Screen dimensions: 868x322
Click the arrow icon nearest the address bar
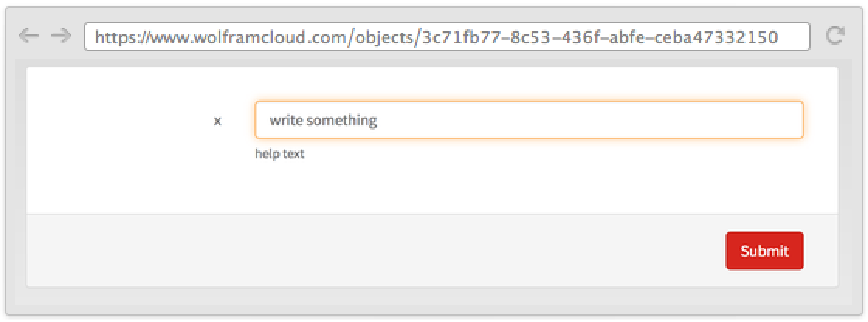click(x=60, y=36)
